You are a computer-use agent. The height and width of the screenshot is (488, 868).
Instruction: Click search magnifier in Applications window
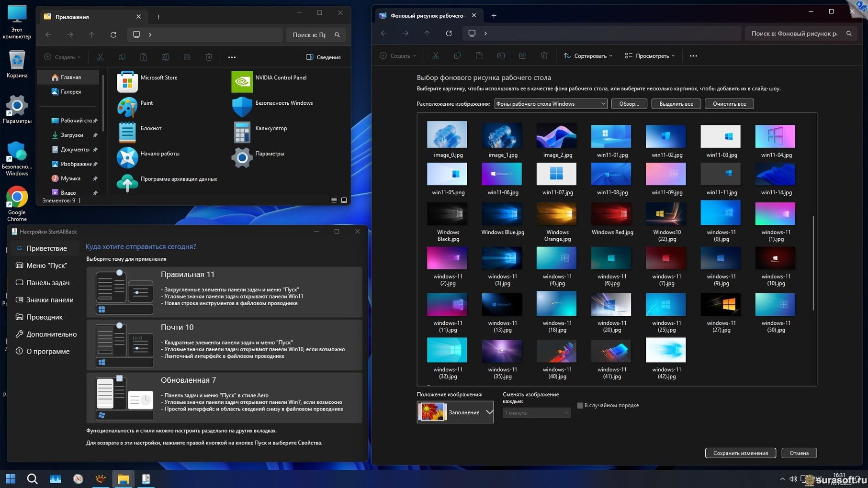[x=337, y=34]
